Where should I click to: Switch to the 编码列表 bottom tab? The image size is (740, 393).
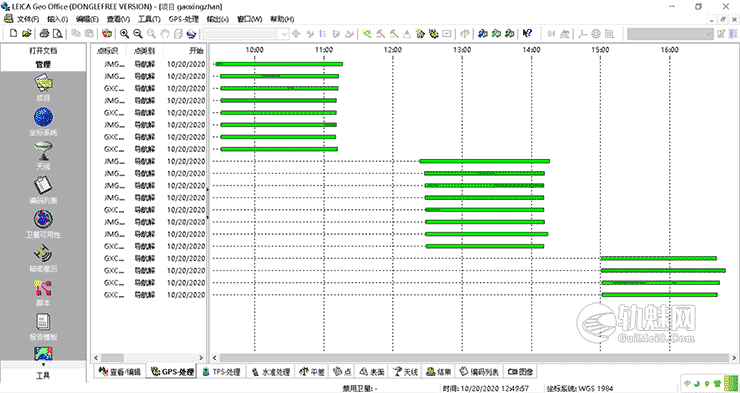[x=479, y=371]
